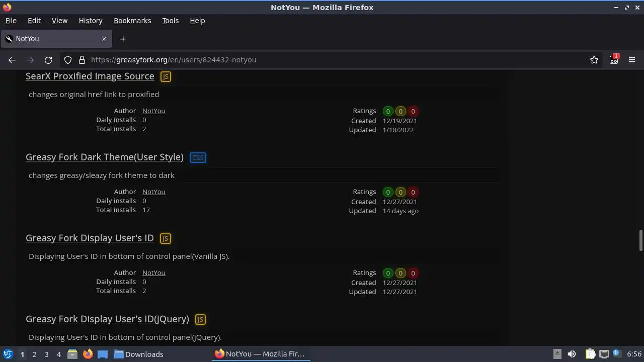This screenshot has height=362, width=644.
Task: Open the removable media eject tray icon
Action: point(557,354)
